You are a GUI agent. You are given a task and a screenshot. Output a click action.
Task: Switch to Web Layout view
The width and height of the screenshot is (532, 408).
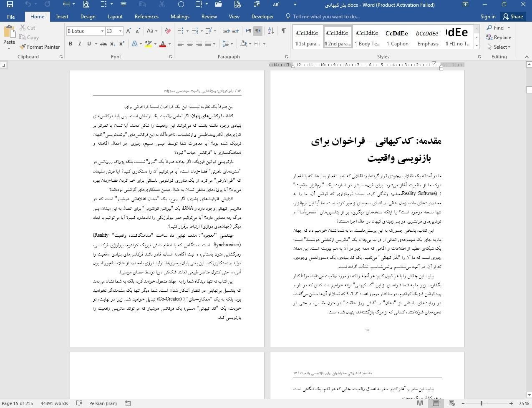click(x=451, y=403)
